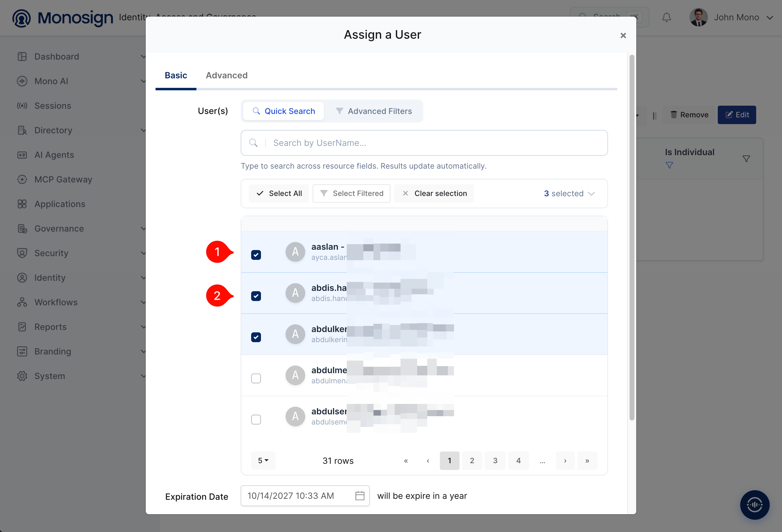Open the MCP Gateway sidebar icon
782x532 pixels.
pos(22,179)
